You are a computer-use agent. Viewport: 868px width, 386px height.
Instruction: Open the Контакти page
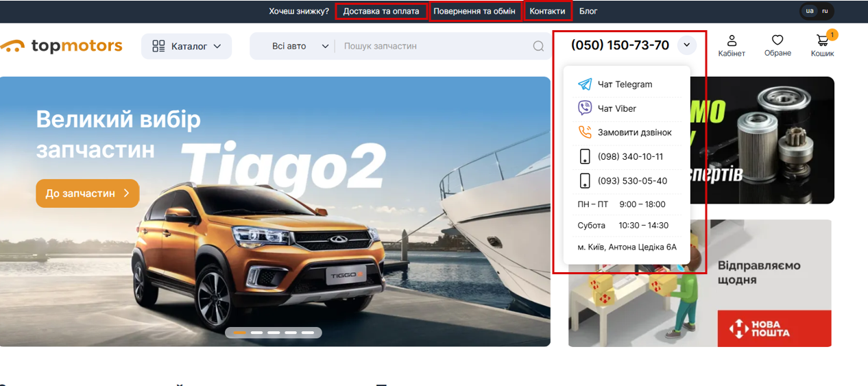pos(547,11)
